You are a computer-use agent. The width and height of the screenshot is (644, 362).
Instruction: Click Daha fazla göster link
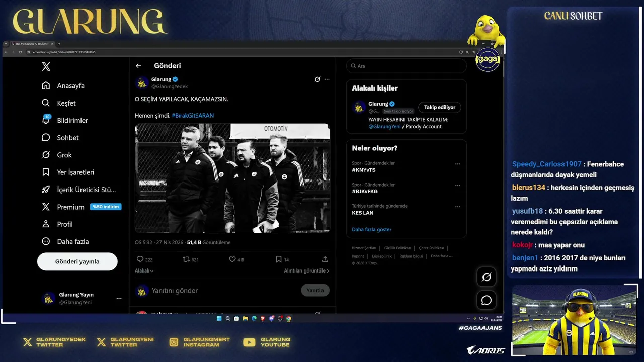click(x=372, y=229)
